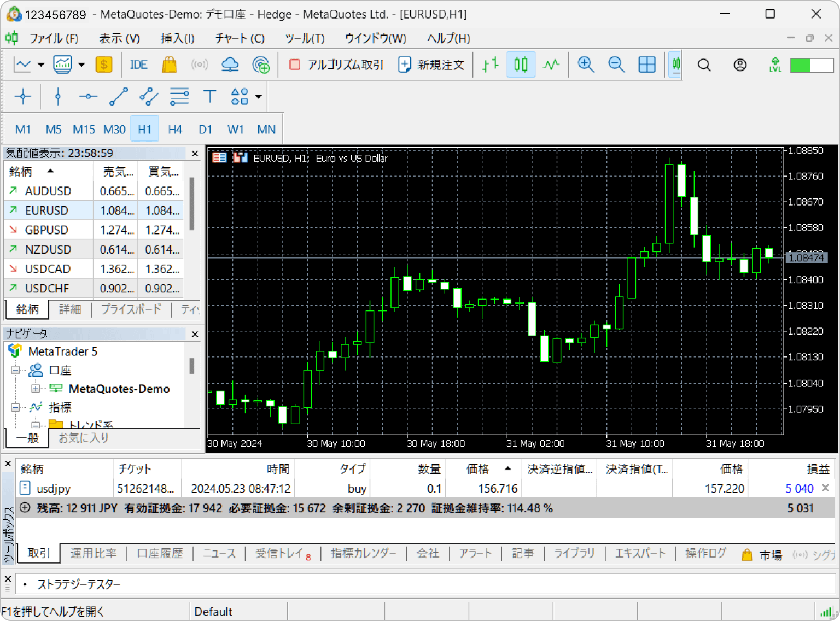Open the user account profile icon

(x=740, y=65)
